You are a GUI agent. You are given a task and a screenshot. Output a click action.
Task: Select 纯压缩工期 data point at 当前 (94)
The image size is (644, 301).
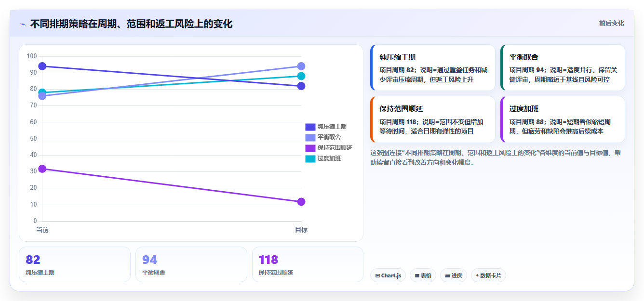point(42,66)
